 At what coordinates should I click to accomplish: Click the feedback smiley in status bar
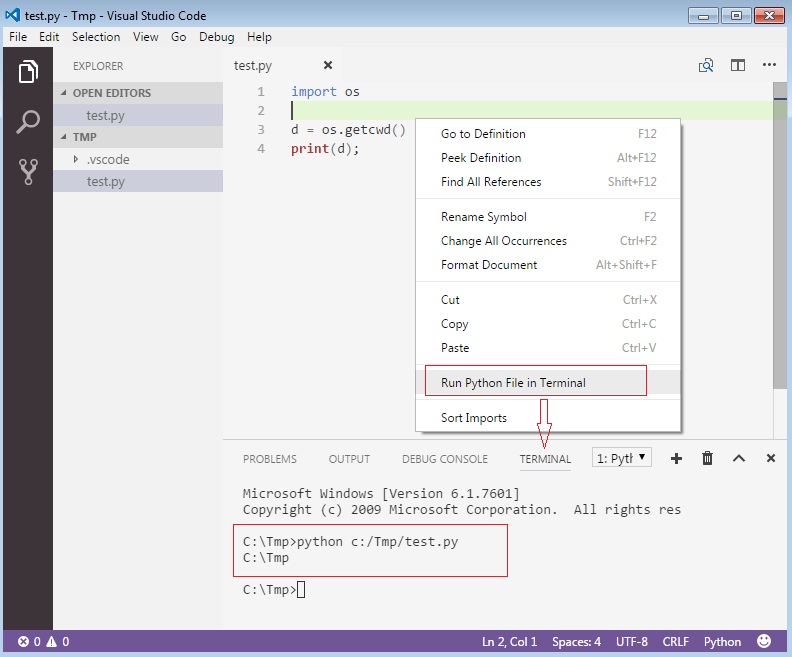764,641
